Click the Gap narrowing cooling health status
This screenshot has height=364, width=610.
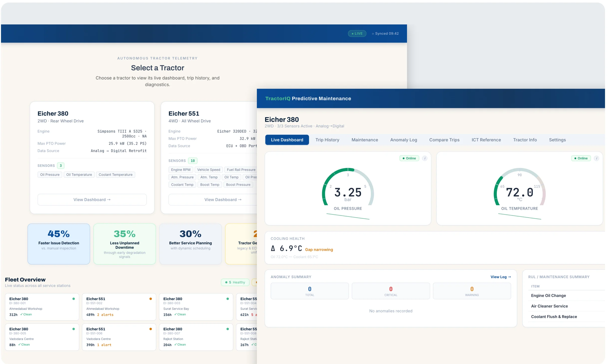pos(319,250)
